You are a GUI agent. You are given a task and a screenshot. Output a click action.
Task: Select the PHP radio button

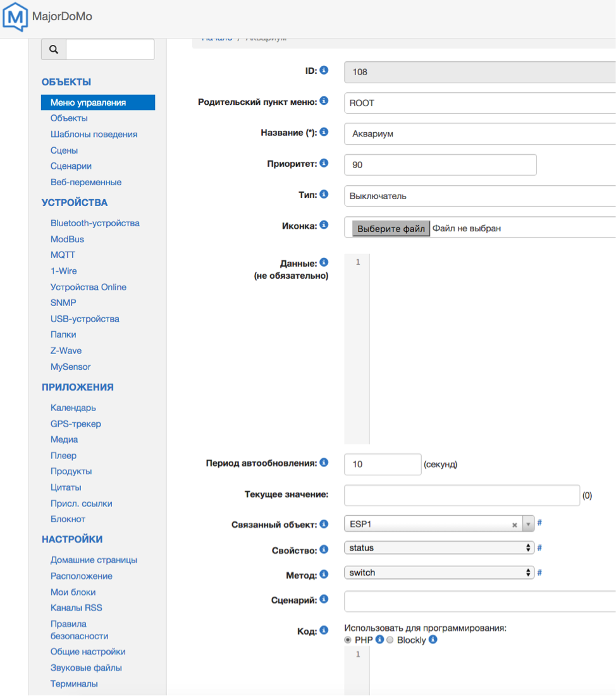coord(348,640)
